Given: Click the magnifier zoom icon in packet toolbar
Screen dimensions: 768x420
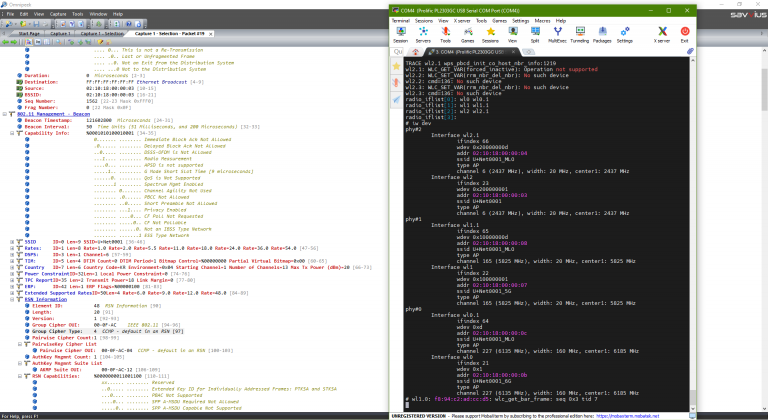Looking at the screenshot, I should (59, 42).
